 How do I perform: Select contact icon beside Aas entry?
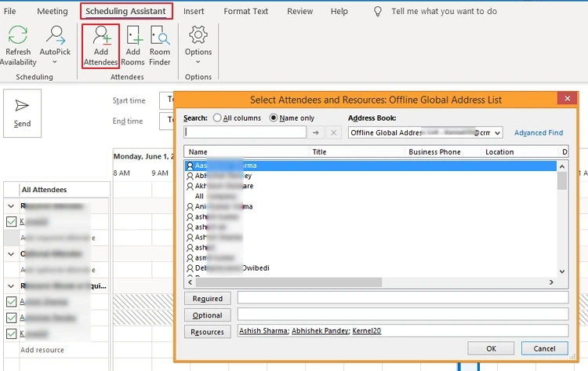click(x=191, y=165)
